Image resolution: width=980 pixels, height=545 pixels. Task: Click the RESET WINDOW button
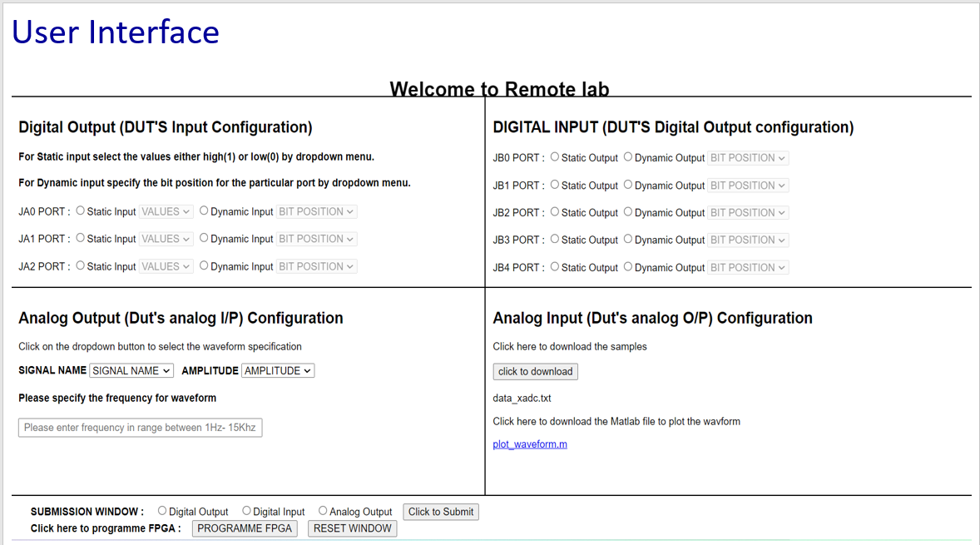[x=353, y=528]
